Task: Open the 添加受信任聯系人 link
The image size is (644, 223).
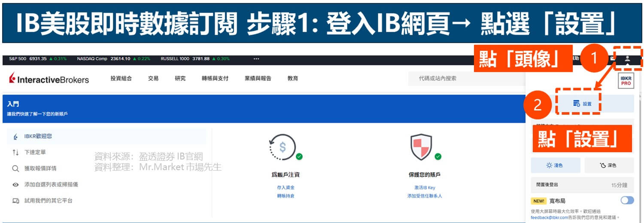Action: [x=425, y=196]
